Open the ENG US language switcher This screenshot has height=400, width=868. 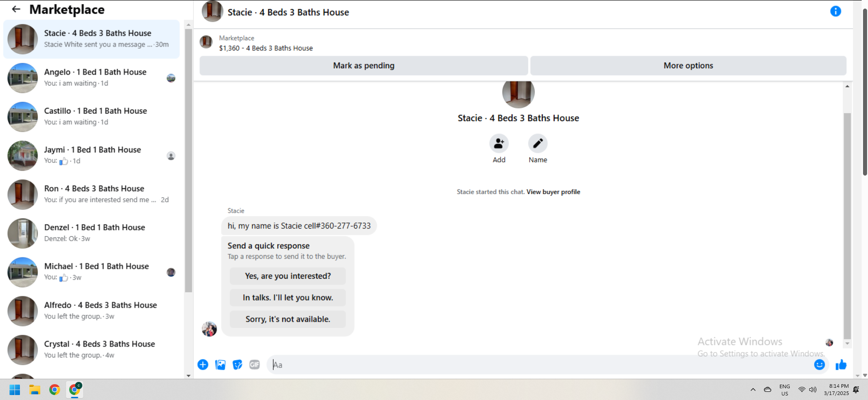tap(785, 390)
